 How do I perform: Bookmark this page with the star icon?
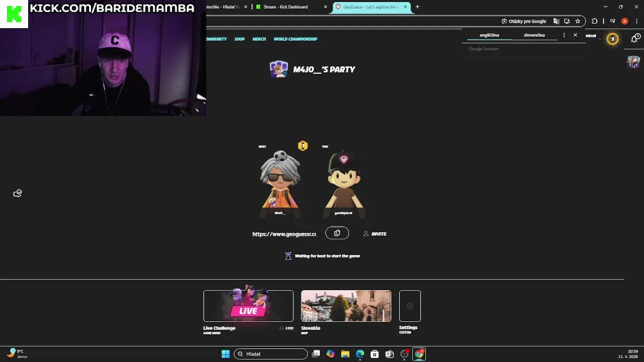pyautogui.click(x=578, y=21)
